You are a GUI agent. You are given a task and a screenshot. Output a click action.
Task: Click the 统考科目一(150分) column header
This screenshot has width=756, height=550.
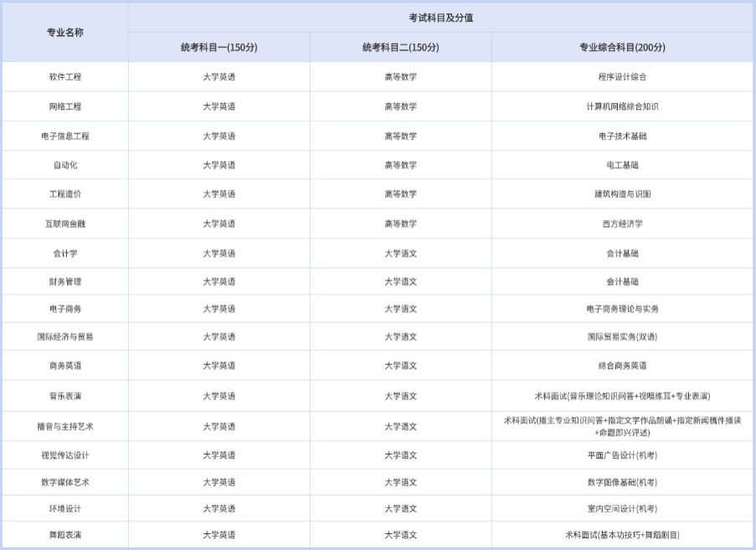click(219, 48)
